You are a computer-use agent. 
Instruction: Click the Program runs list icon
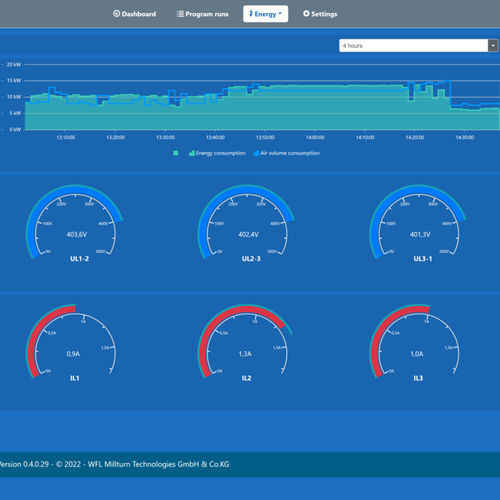click(180, 14)
